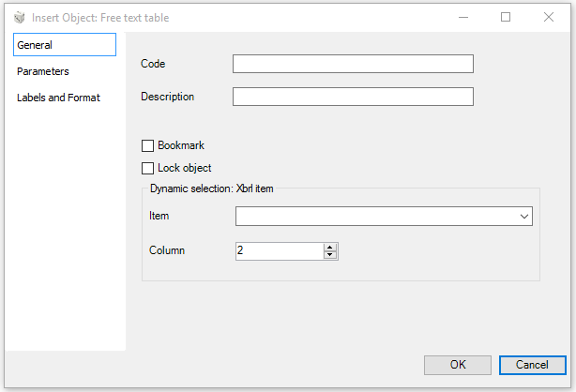The height and width of the screenshot is (392, 576).
Task: Confirm with the OK button
Action: pos(458,365)
